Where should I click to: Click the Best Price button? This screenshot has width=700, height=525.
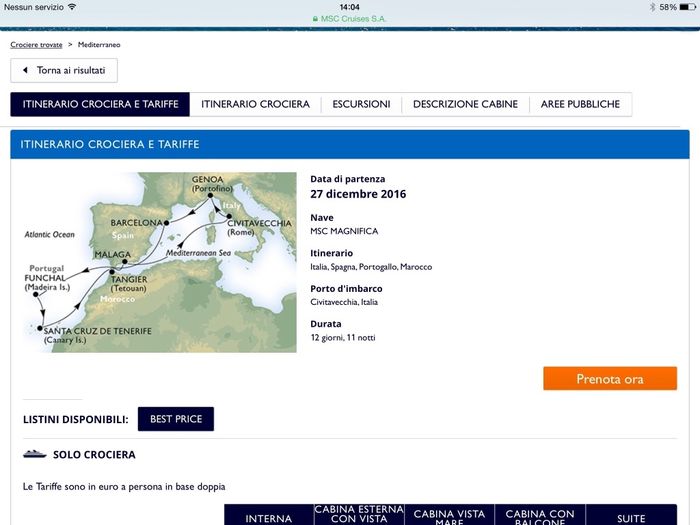pyautogui.click(x=175, y=419)
